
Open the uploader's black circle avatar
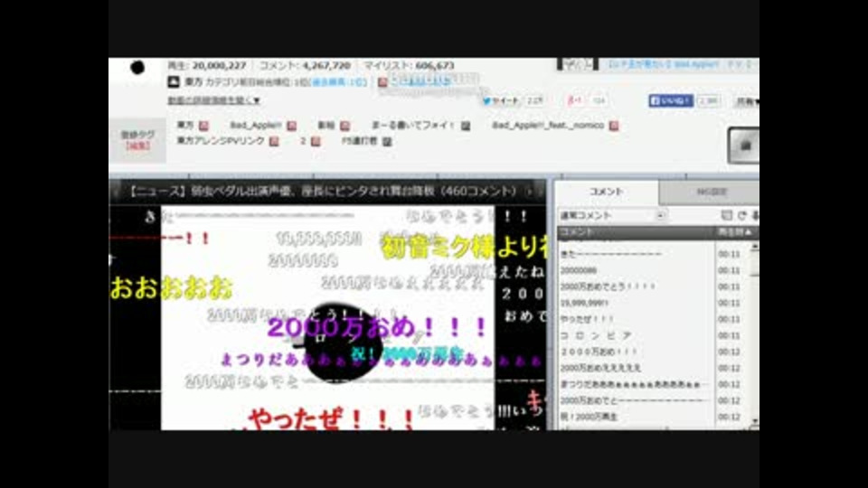point(137,68)
